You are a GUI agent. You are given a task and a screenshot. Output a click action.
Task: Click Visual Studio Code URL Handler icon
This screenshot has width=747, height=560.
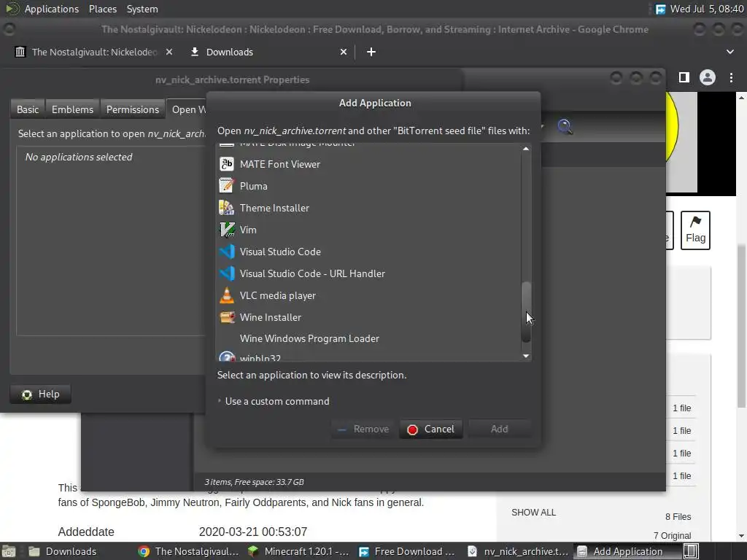227,273
